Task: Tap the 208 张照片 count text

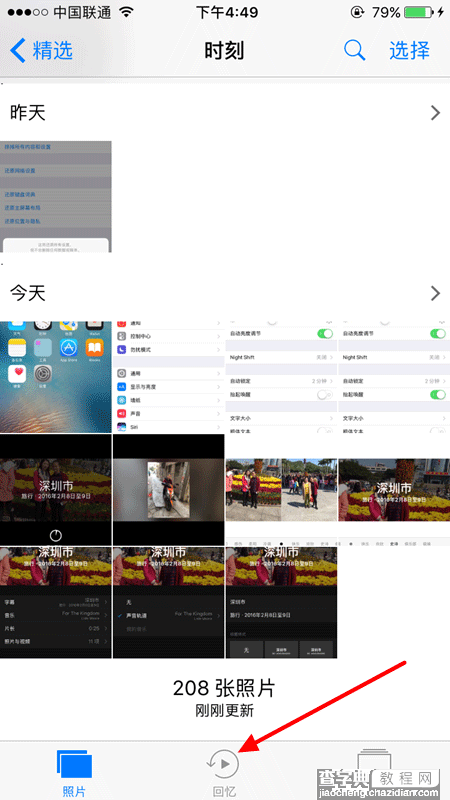Action: click(x=224, y=688)
